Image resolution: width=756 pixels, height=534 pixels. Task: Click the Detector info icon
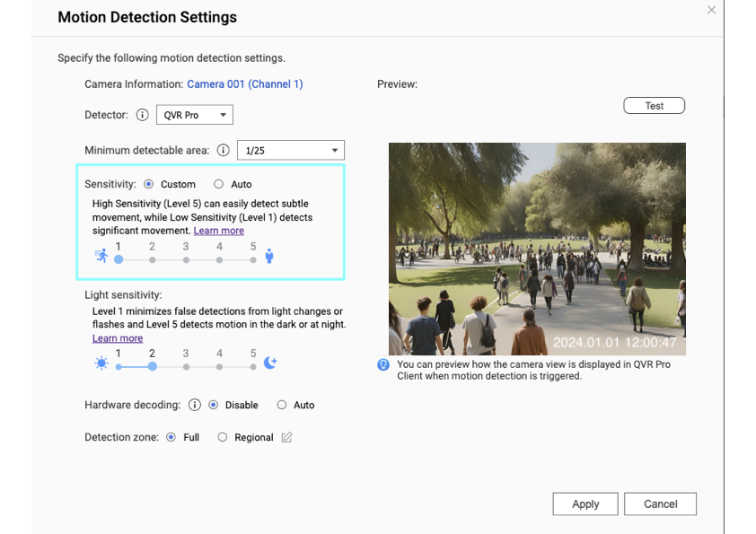tap(144, 115)
